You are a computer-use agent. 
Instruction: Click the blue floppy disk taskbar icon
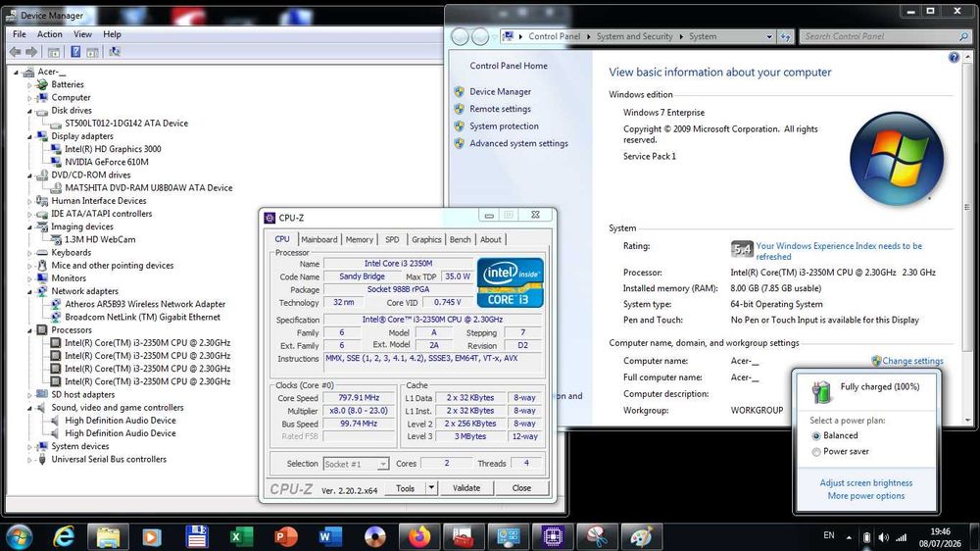tap(197, 536)
